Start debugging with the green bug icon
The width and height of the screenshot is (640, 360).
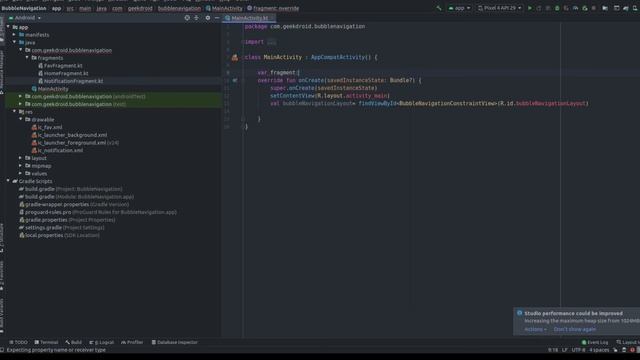557,8
